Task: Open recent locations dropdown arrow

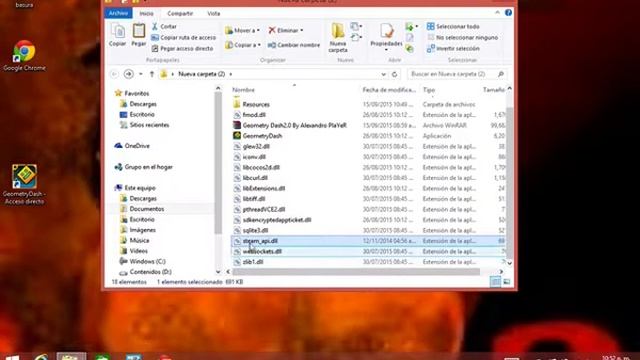Action: pyautogui.click(x=141, y=74)
